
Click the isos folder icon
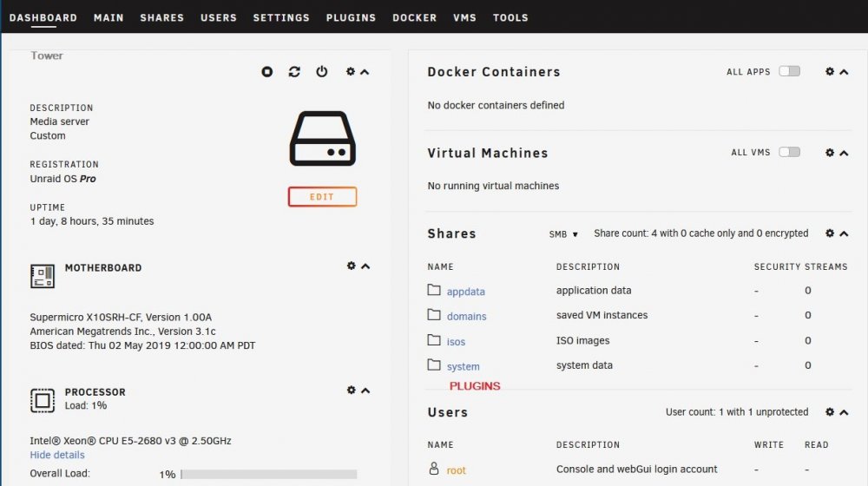coord(434,340)
